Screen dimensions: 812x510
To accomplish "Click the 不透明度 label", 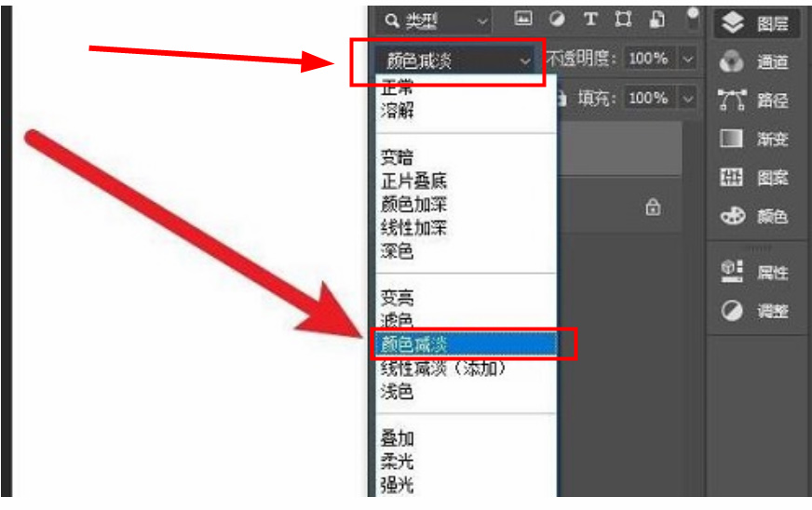I will tap(582, 59).
